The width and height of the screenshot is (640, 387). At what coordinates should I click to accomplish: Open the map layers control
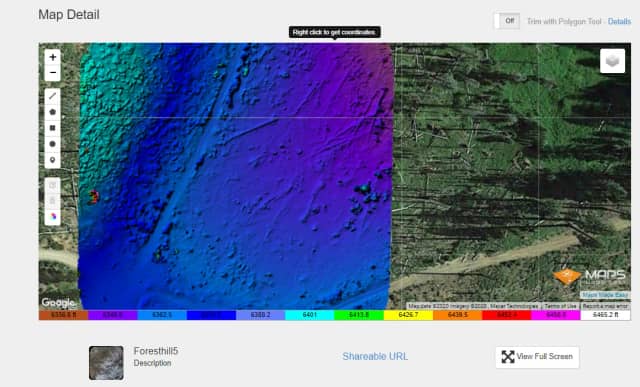pos(612,61)
